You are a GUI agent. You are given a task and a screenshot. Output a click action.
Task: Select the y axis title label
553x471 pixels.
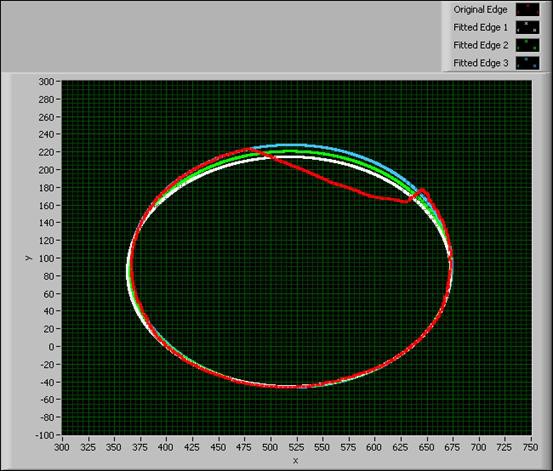click(29, 258)
